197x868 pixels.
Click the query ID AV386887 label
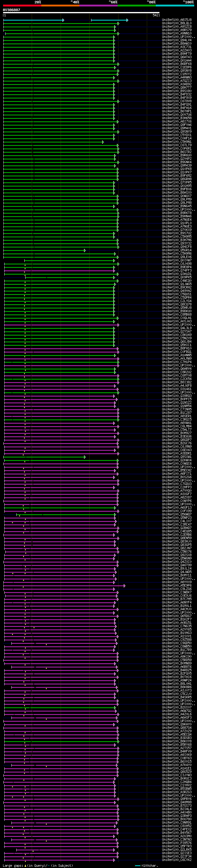(11, 10)
